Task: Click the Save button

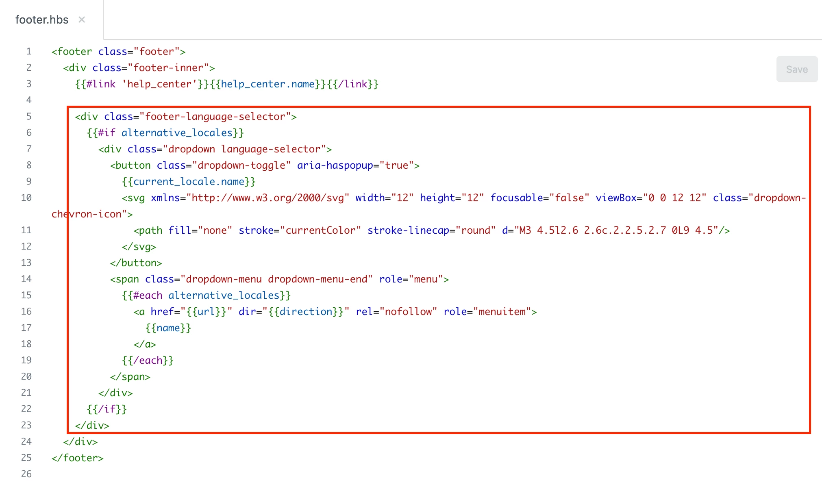Action: (x=796, y=70)
